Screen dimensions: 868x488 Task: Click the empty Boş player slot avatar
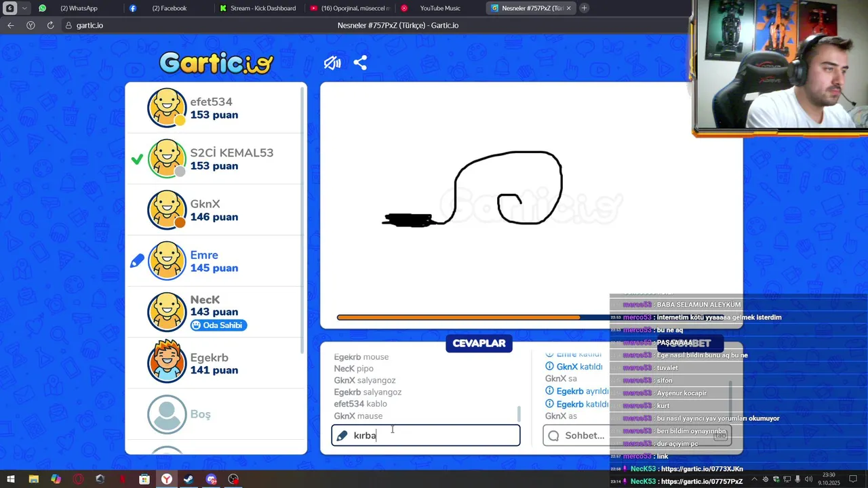(x=167, y=414)
